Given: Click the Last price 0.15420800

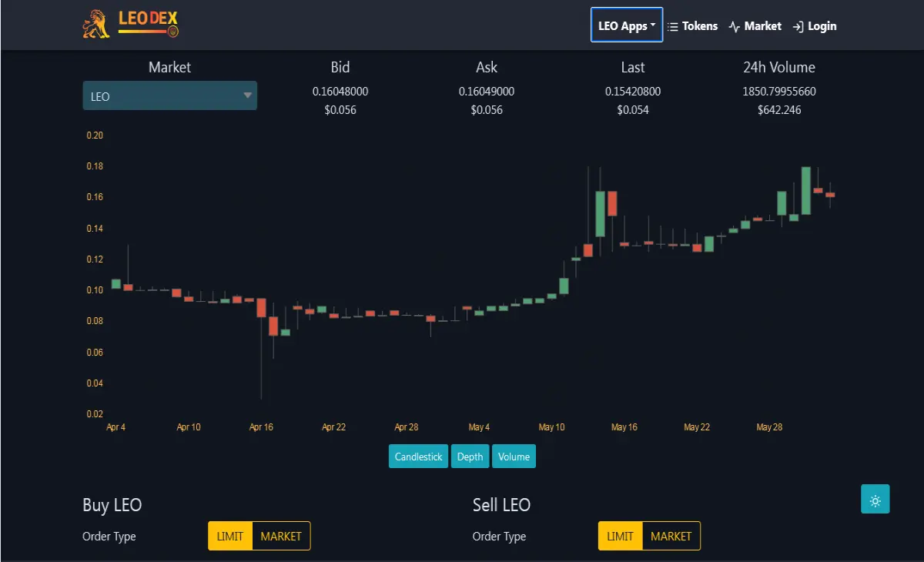Looking at the screenshot, I should click(x=633, y=92).
